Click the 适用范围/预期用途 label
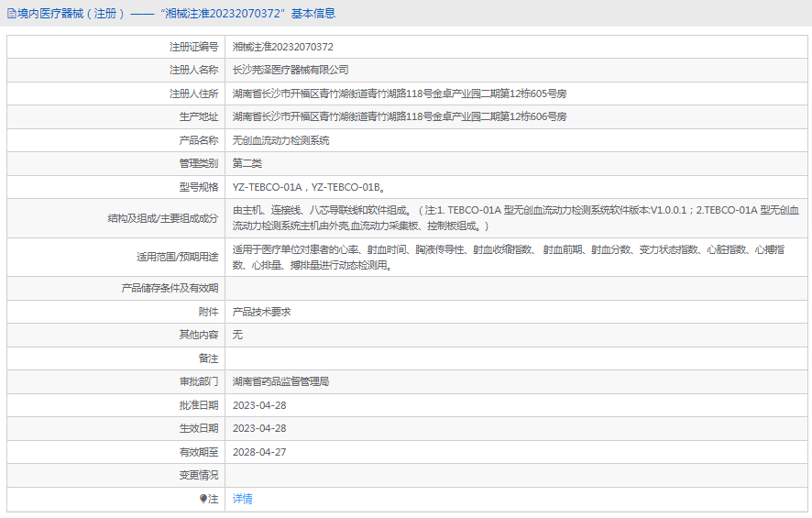812x518 pixels. pos(177,257)
